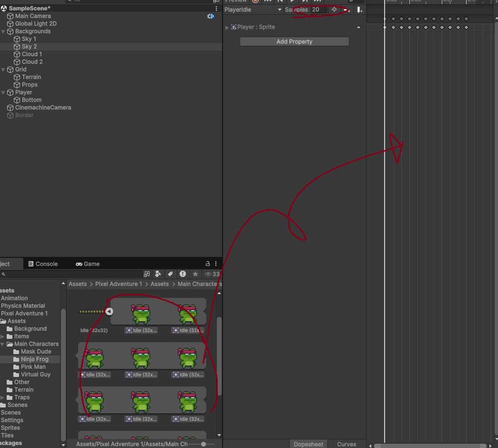498x448 pixels.
Task: Toggle the Project panel lock icon
Action: (208, 264)
